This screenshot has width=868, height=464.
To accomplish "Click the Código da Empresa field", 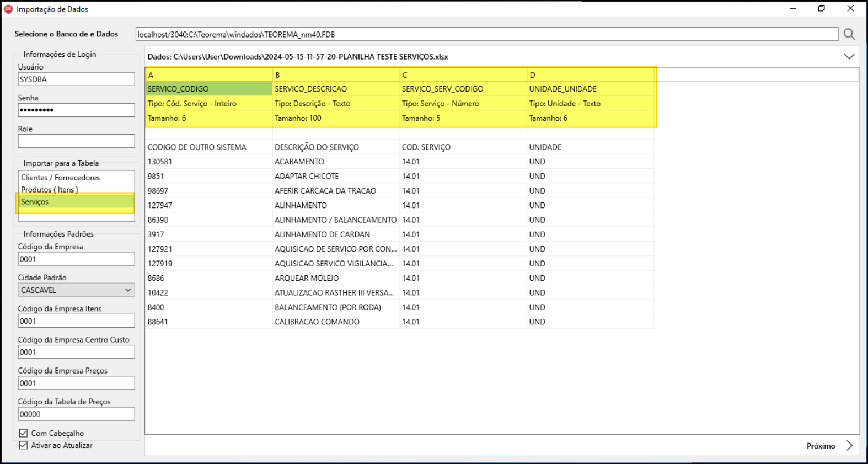I will pos(76,259).
